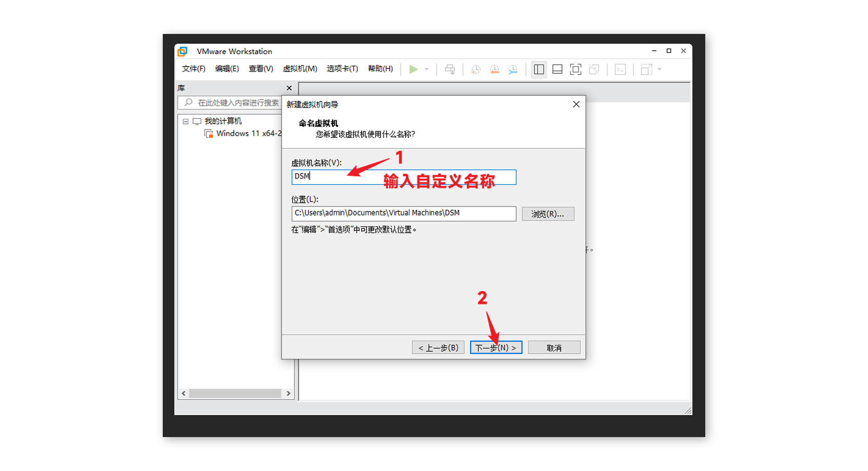The height and width of the screenshot is (471, 868).
Task: Click the revert to snapshot icon
Action: 495,69
